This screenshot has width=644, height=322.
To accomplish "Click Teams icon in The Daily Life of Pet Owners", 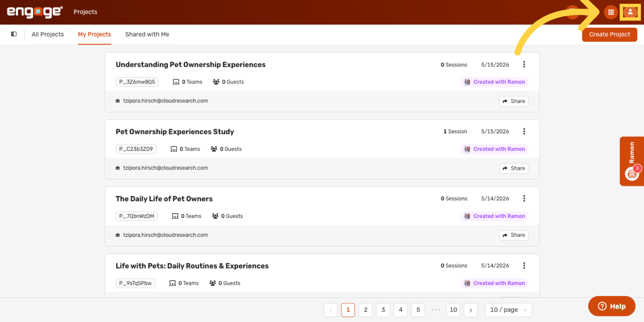I will pyautogui.click(x=175, y=216).
